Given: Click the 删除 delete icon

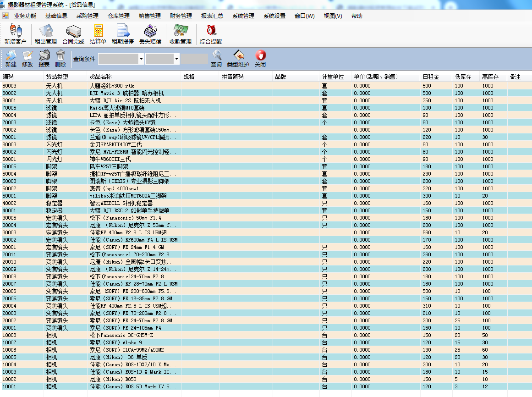Looking at the screenshot, I should tap(60, 58).
